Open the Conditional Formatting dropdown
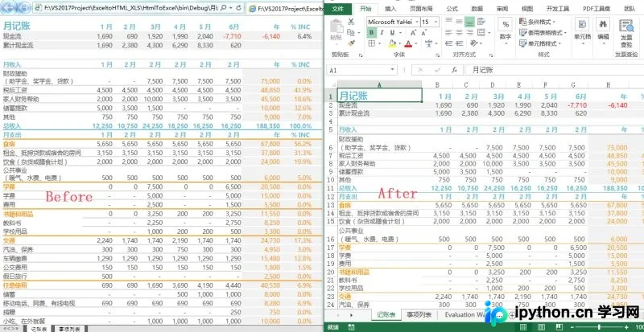Viewport: 644px width, 332px height. coord(537,22)
